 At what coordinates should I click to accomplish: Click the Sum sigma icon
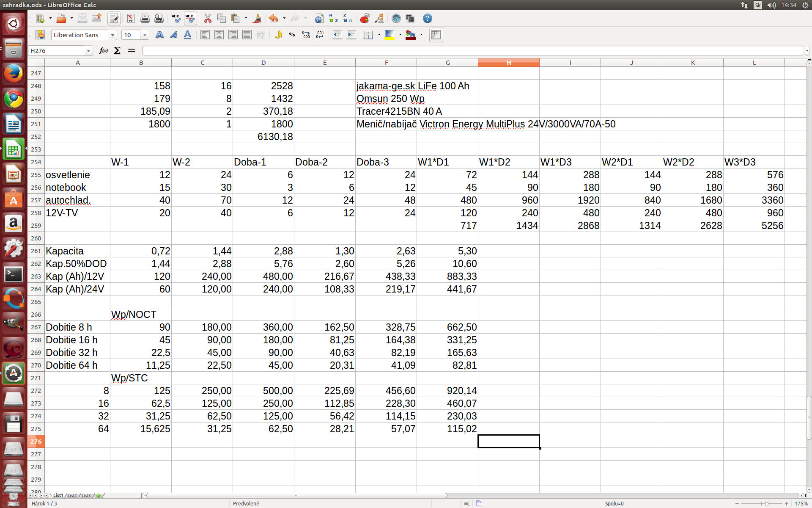click(x=117, y=51)
